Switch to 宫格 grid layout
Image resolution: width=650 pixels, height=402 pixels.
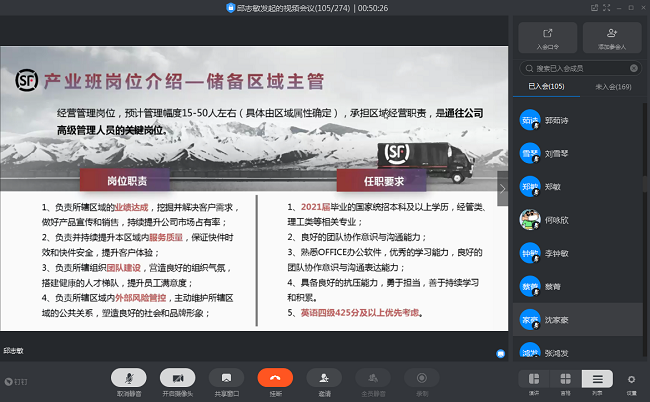[565, 379]
